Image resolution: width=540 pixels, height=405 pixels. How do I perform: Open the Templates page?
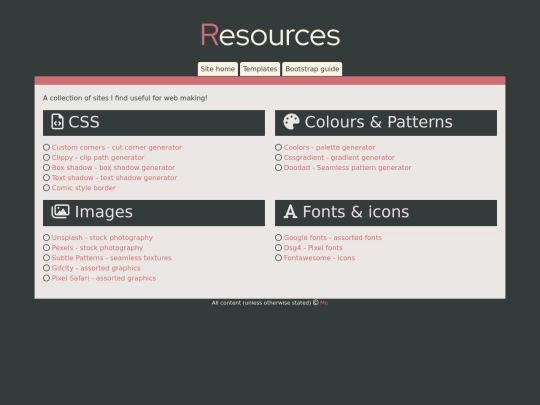tap(260, 69)
